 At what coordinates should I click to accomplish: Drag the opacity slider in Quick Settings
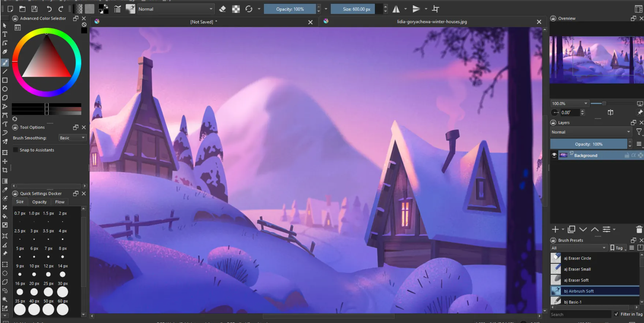point(39,202)
